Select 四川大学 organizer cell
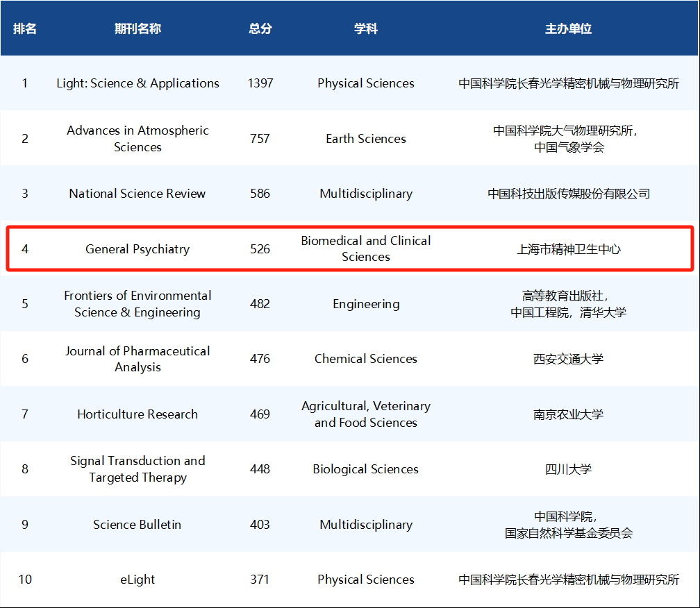Screen dimensions: 700x608 tap(568, 469)
